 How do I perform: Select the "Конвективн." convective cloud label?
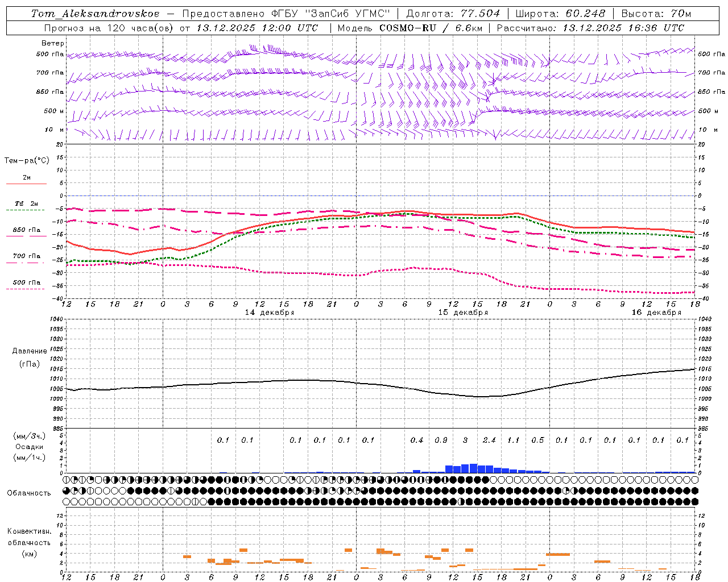30,531
